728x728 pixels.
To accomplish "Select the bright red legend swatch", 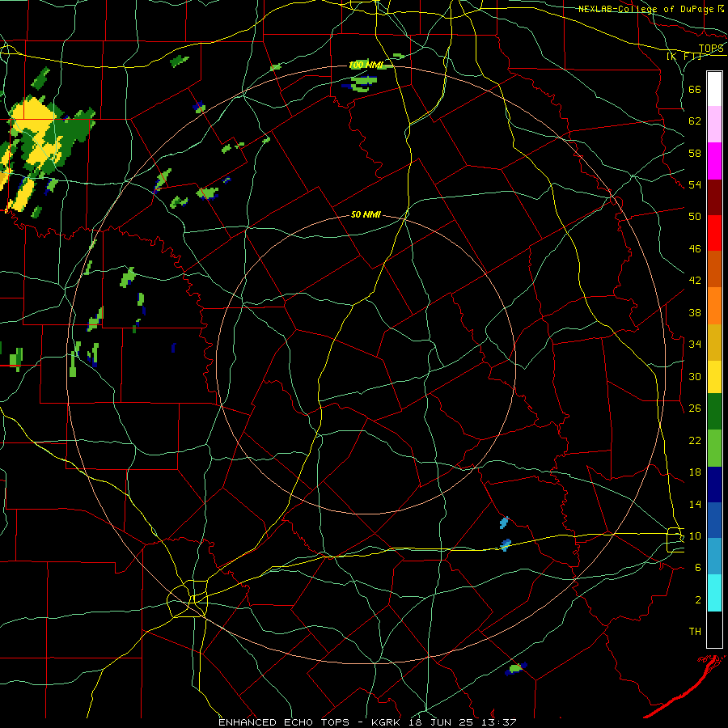I will tap(714, 233).
